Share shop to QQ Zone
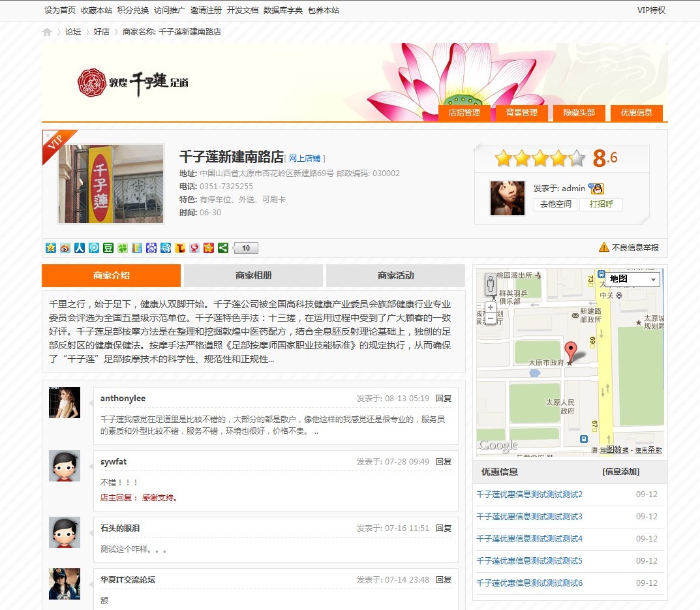 [51, 248]
